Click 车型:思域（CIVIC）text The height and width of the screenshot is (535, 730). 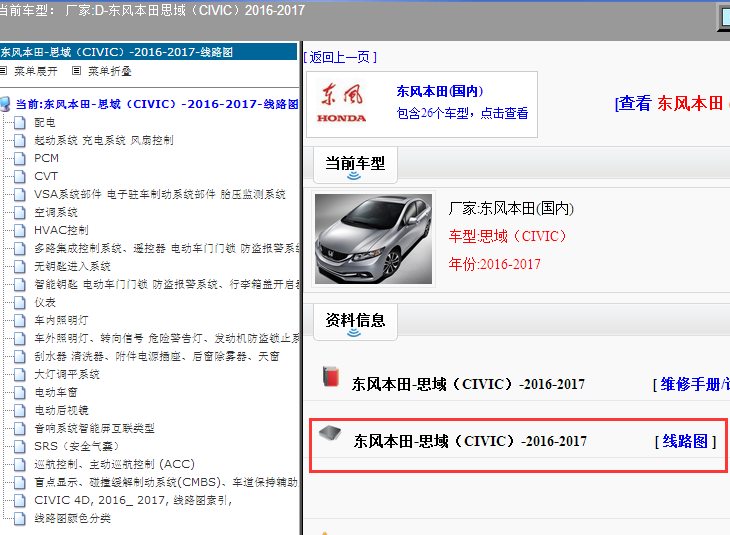pyautogui.click(x=507, y=237)
